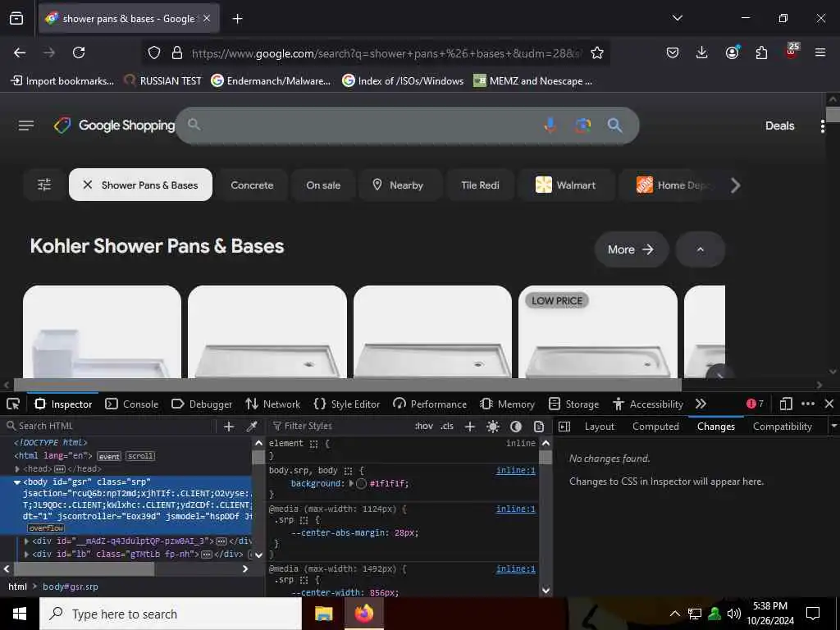Click the tracking protection shield icon
The image size is (840, 630).
154,52
